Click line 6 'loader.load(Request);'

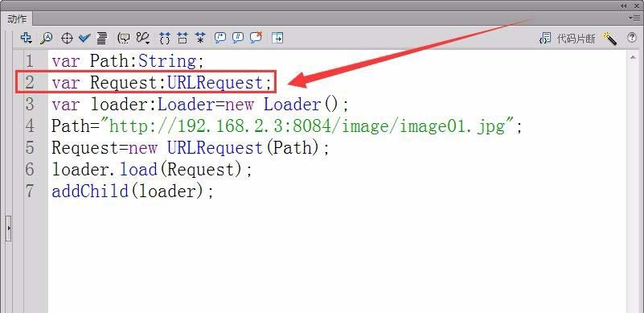click(152, 170)
